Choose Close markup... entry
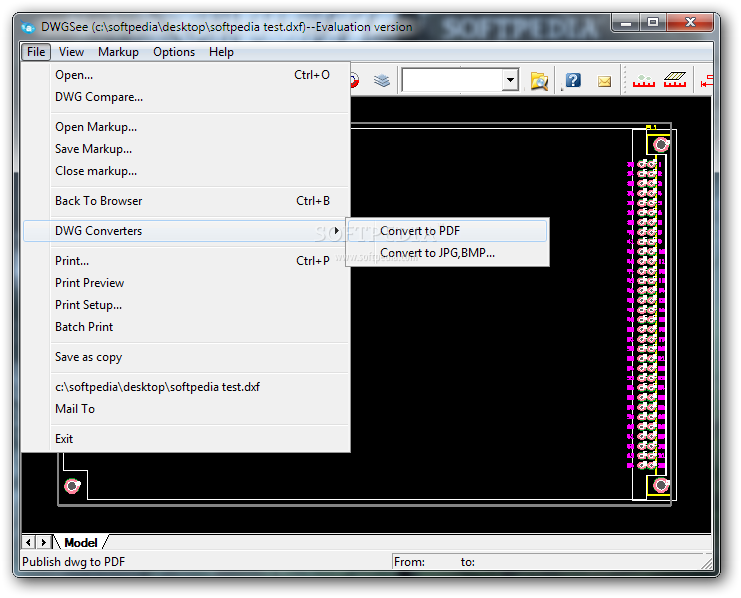The width and height of the screenshot is (741, 598). point(187,171)
